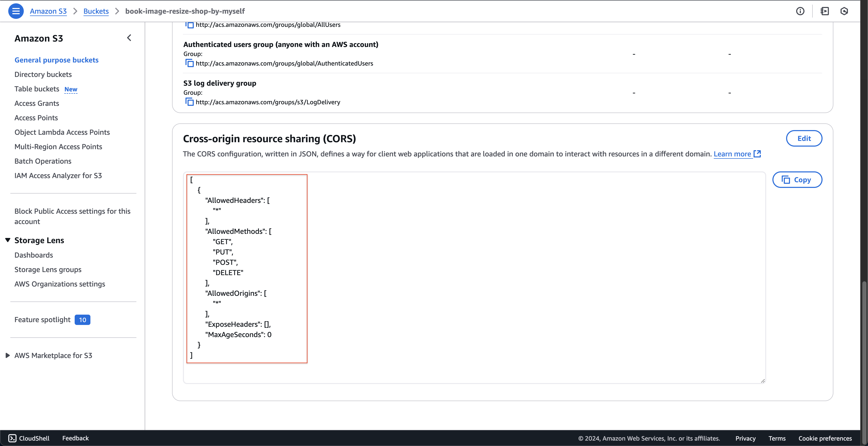Open Storage Lens Dashboards

[x=34, y=255]
